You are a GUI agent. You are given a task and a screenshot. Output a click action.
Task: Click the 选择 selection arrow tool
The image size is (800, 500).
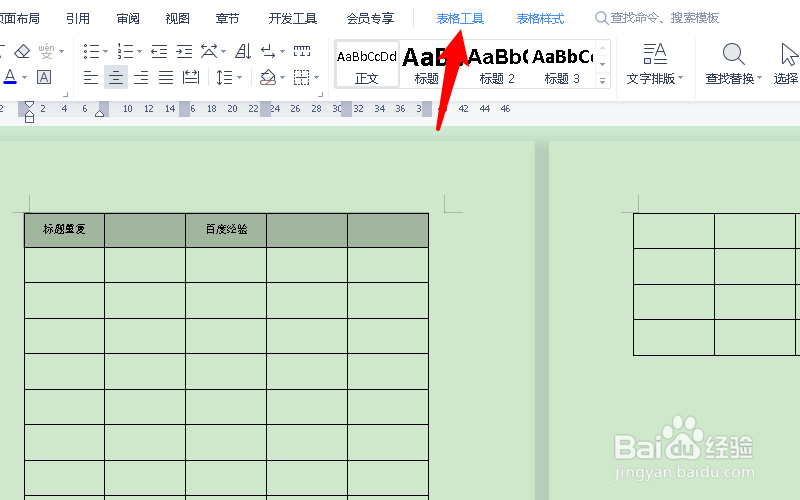pos(787,63)
